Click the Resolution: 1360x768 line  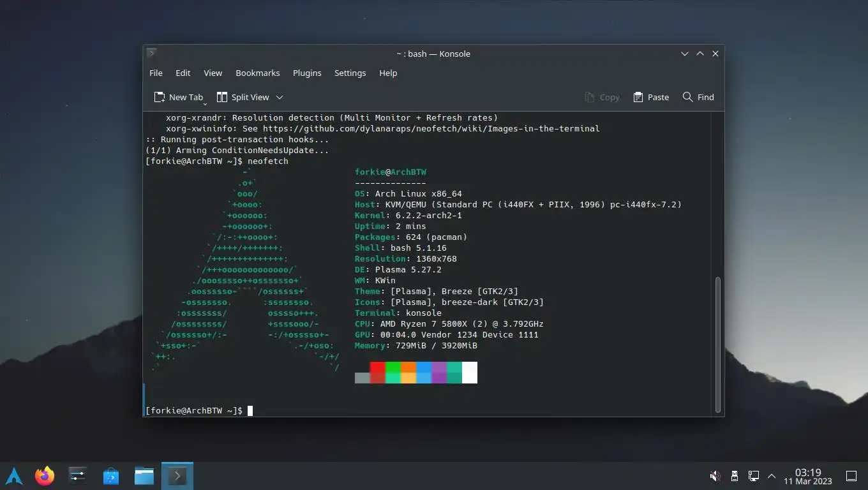[406, 258]
